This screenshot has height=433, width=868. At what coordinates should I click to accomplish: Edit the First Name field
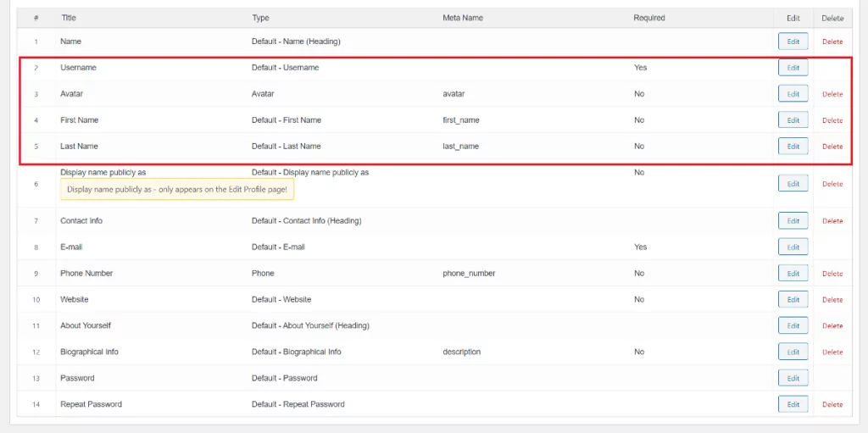793,120
